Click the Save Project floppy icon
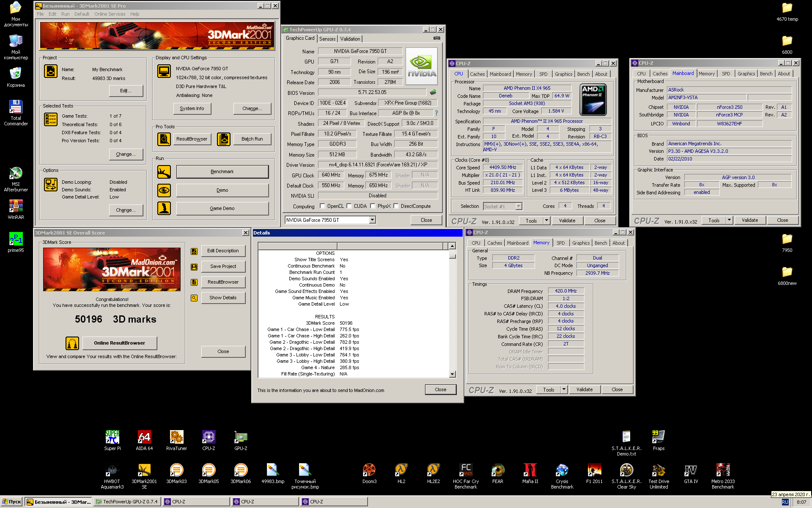The image size is (812, 508). point(194,267)
